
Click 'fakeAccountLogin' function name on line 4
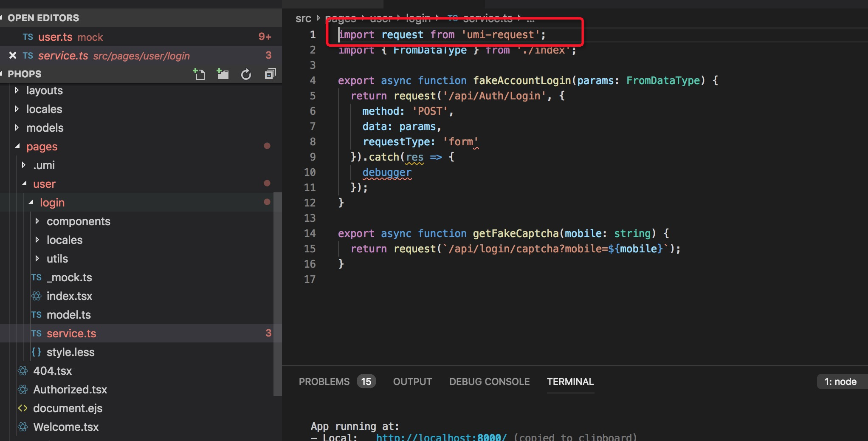522,80
